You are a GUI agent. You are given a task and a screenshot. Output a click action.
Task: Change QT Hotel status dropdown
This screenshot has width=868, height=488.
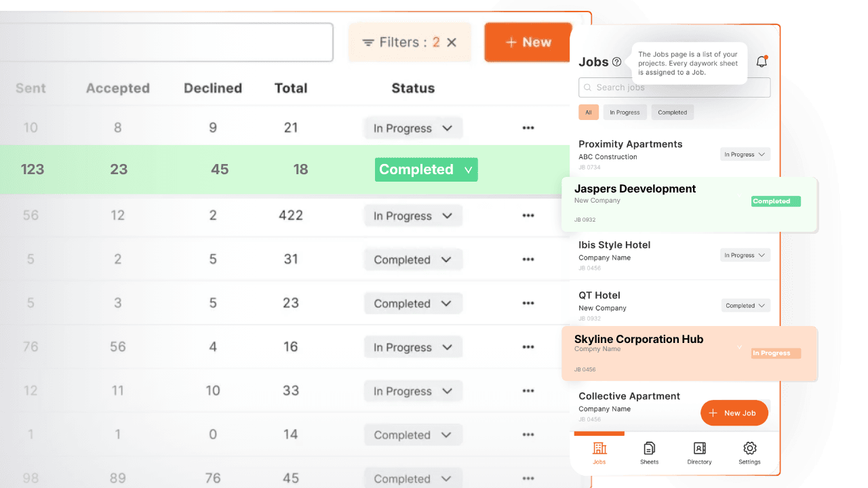(746, 306)
